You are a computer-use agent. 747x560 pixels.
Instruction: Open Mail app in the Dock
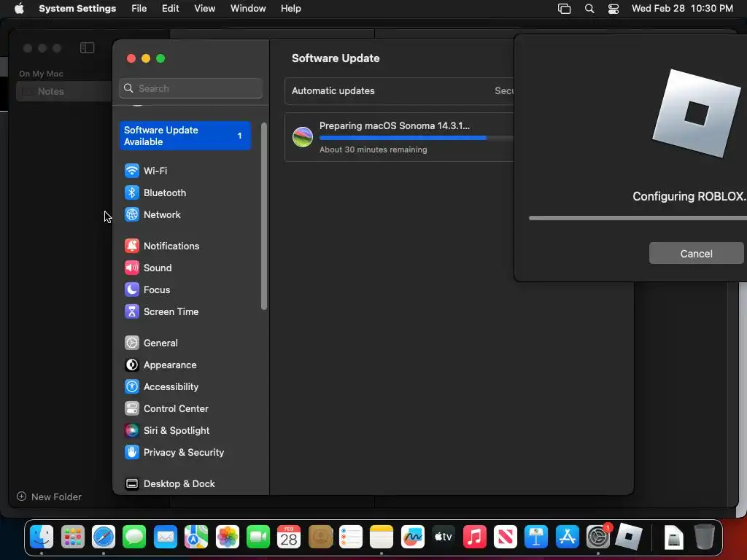point(166,537)
